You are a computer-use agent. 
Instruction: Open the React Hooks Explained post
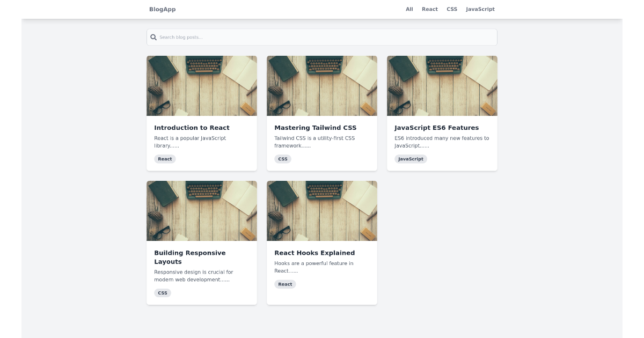click(314, 253)
